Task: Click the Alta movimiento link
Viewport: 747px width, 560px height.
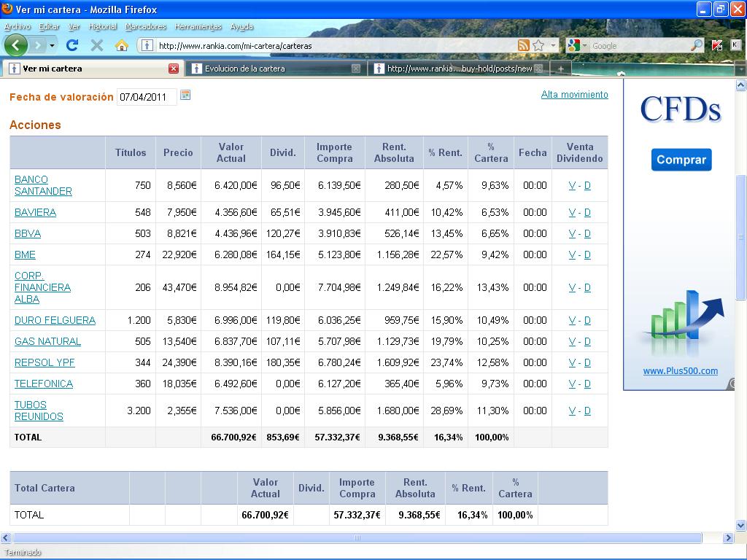Action: point(575,94)
